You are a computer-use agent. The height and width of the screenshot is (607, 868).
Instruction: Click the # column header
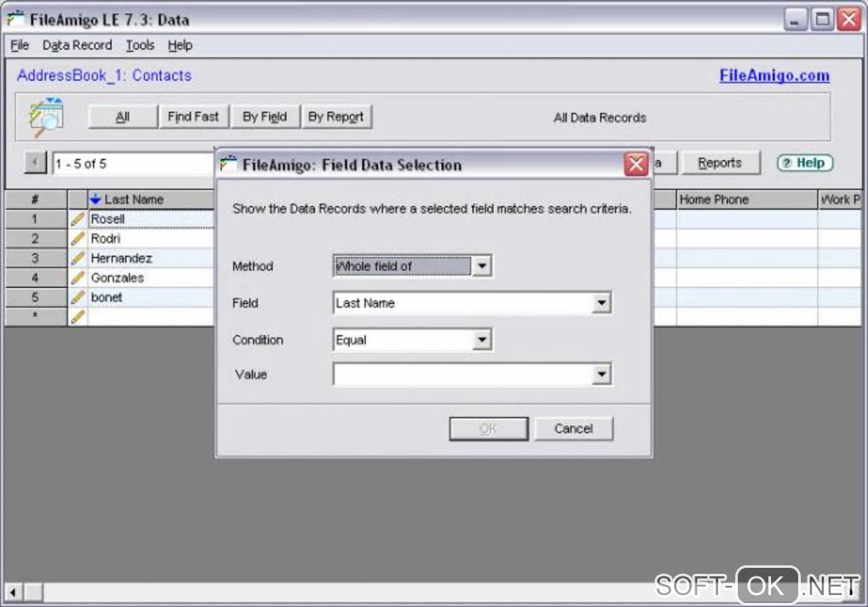tap(36, 199)
